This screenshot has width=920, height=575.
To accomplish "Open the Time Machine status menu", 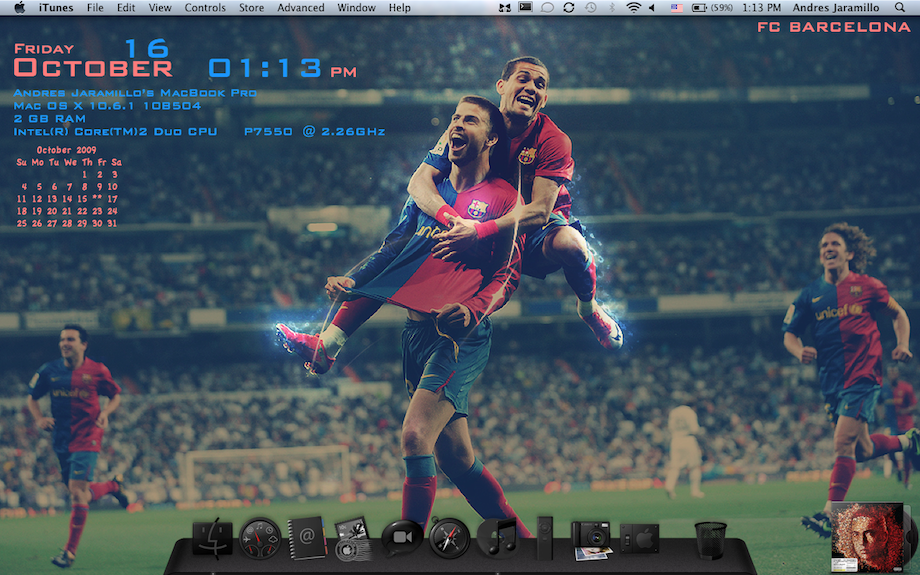I will pyautogui.click(x=590, y=8).
